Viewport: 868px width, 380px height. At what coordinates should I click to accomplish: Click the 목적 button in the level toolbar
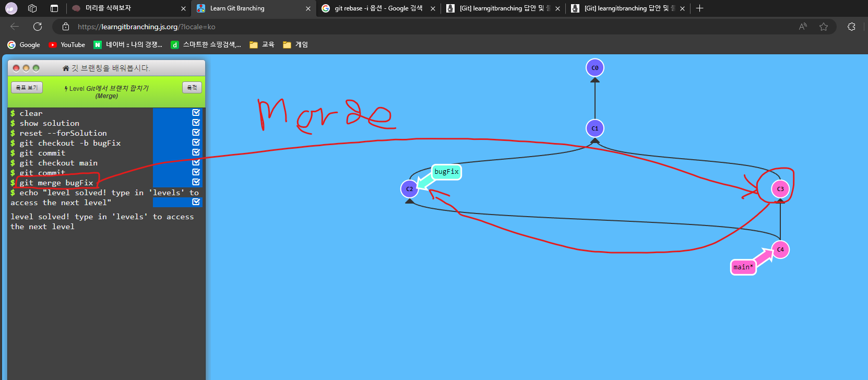click(192, 88)
